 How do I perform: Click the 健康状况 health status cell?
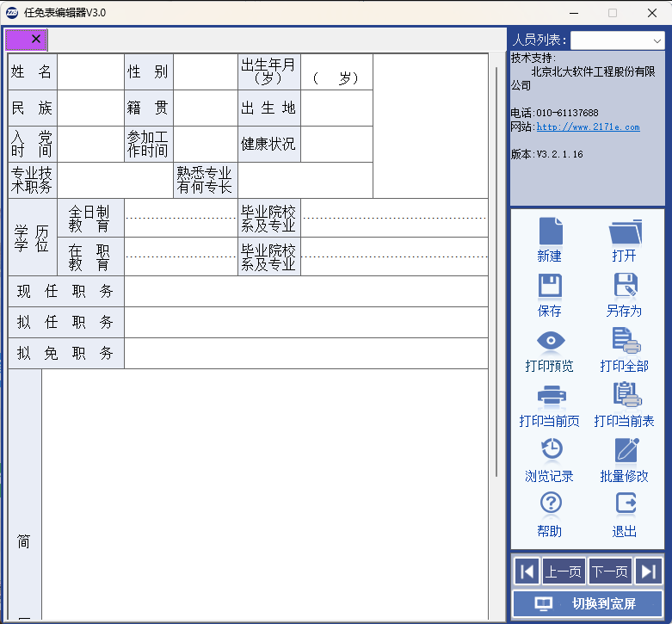(x=336, y=144)
